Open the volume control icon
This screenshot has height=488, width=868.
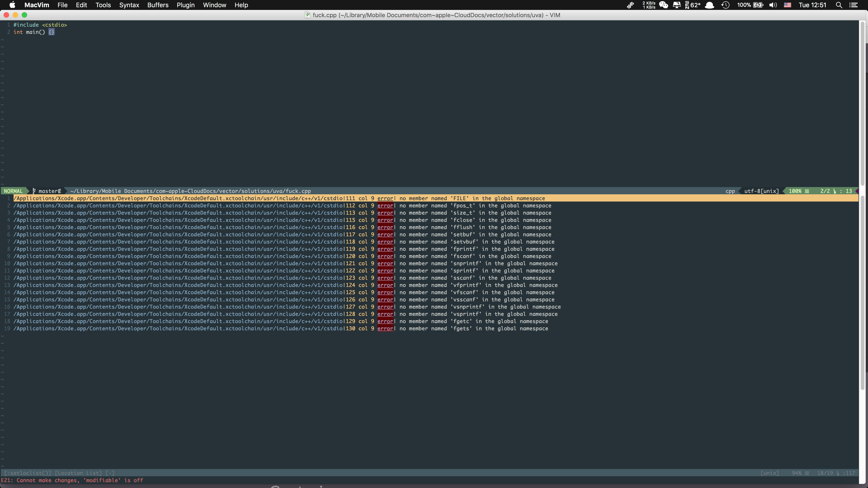(773, 5)
